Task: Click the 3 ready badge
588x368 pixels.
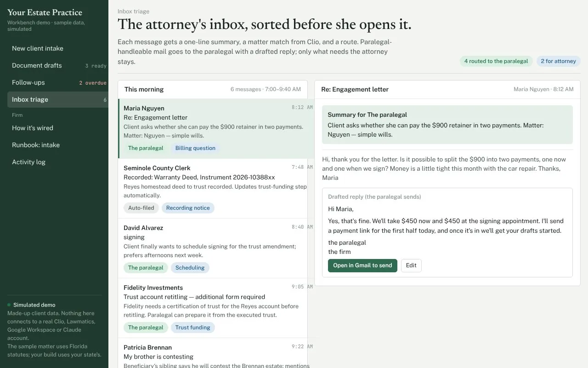Action: point(96,66)
